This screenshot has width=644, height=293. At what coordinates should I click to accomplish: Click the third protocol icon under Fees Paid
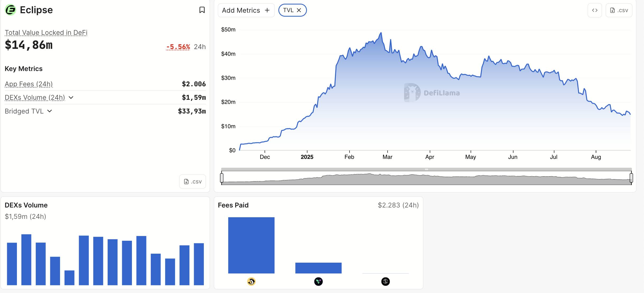point(385,282)
